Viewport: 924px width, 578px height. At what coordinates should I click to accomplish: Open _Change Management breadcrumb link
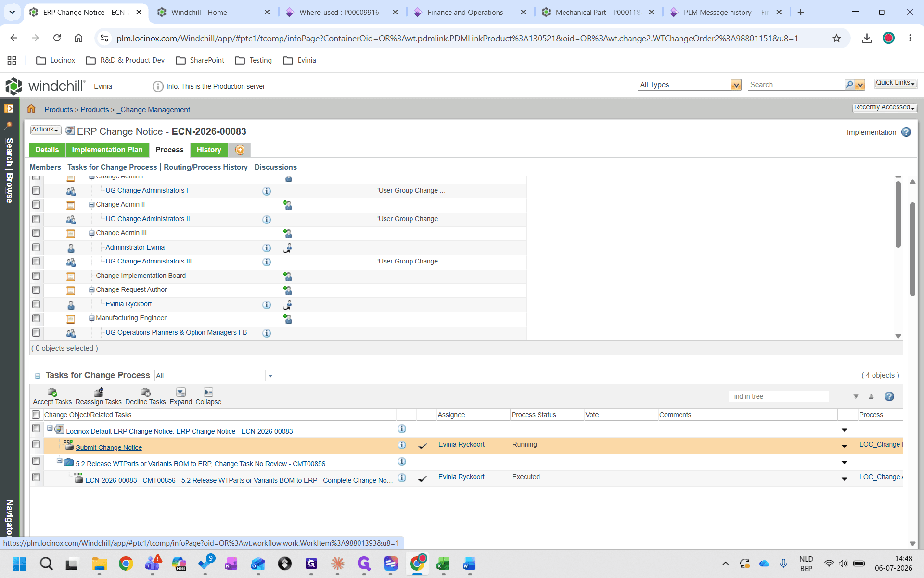[154, 110]
